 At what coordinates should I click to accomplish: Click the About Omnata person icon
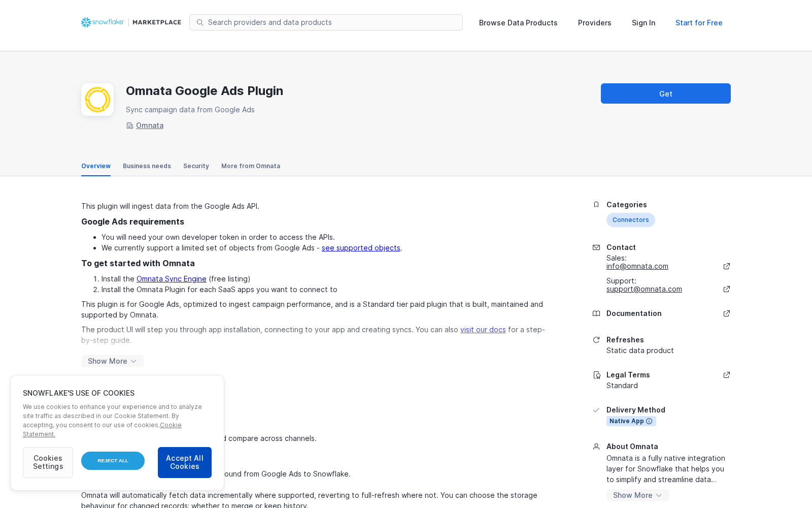(596, 447)
